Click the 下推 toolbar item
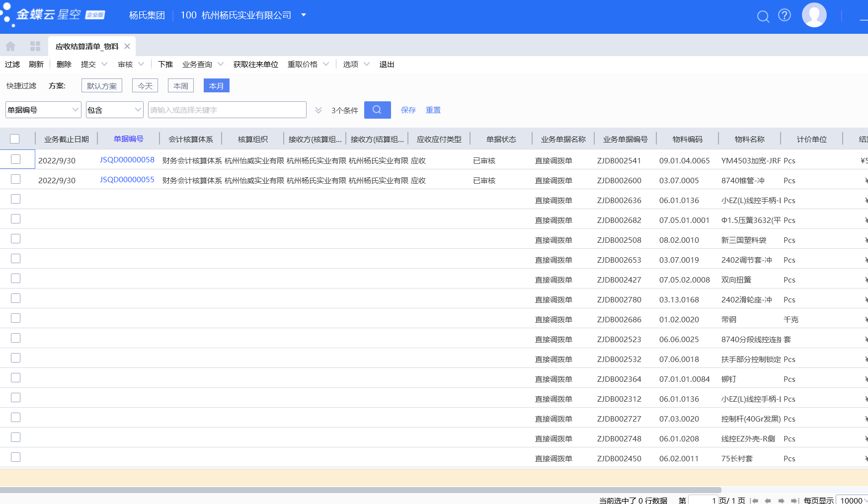The image size is (868, 504). [165, 64]
